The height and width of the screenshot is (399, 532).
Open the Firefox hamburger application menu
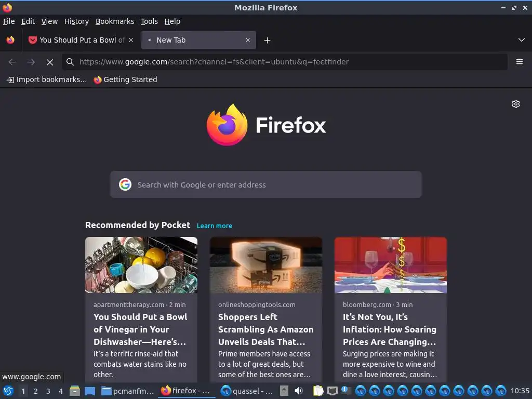[x=520, y=62]
